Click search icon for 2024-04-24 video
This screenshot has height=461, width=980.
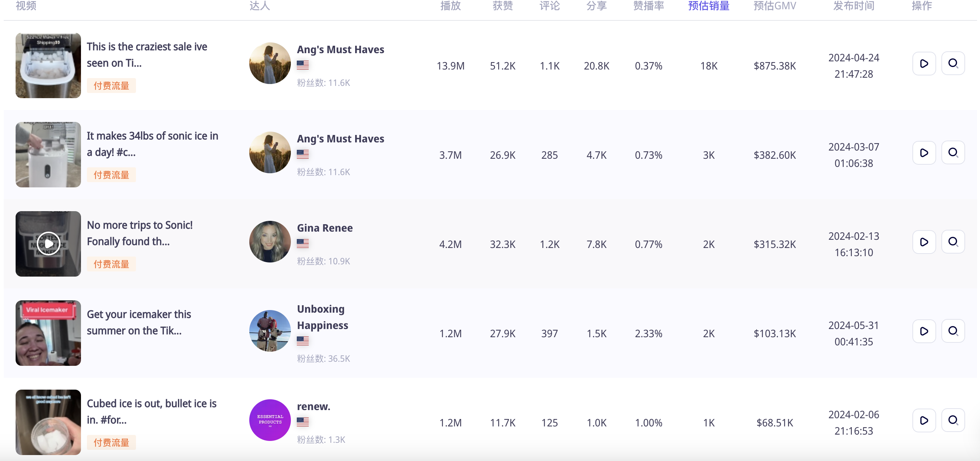coord(953,64)
